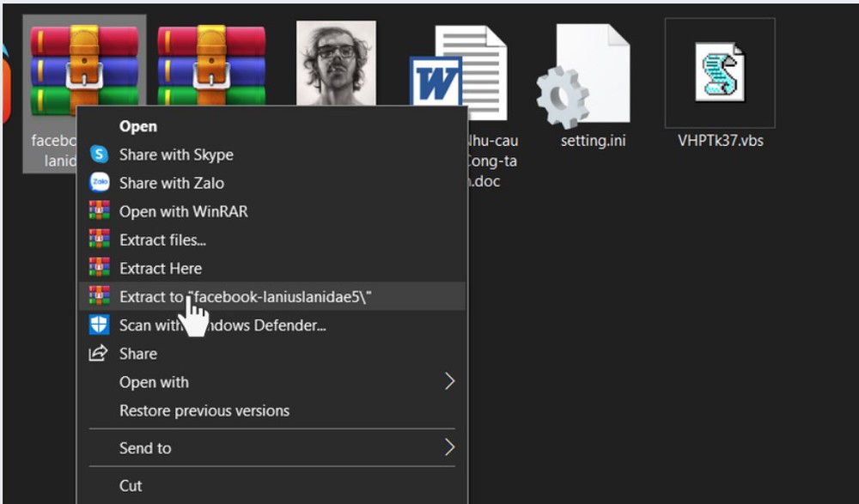859x504 pixels.
Task: Choose Extract files... option
Action: pos(272,240)
